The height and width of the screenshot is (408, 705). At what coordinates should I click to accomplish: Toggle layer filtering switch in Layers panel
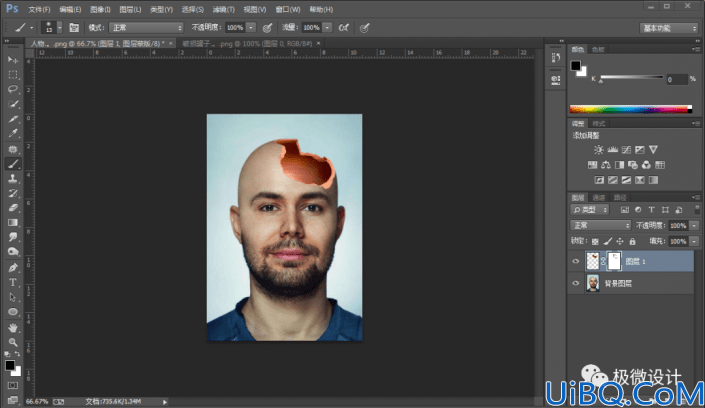point(697,210)
